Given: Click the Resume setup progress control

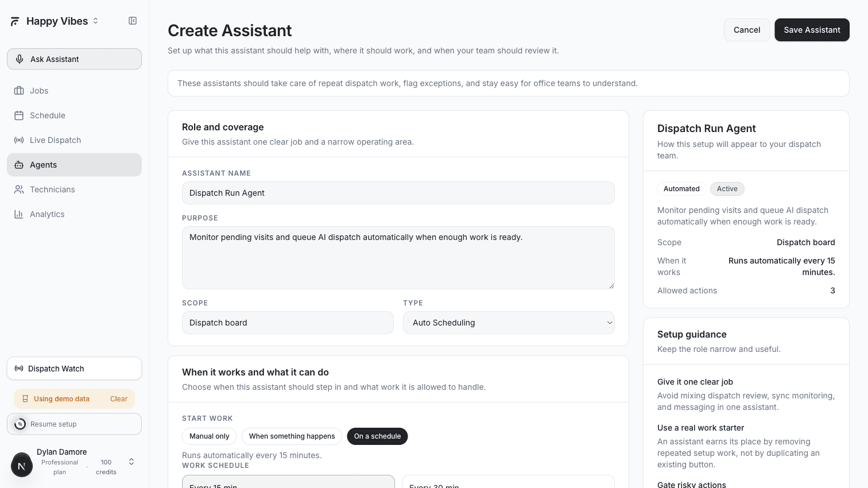Looking at the screenshot, I should pyautogui.click(x=74, y=424).
